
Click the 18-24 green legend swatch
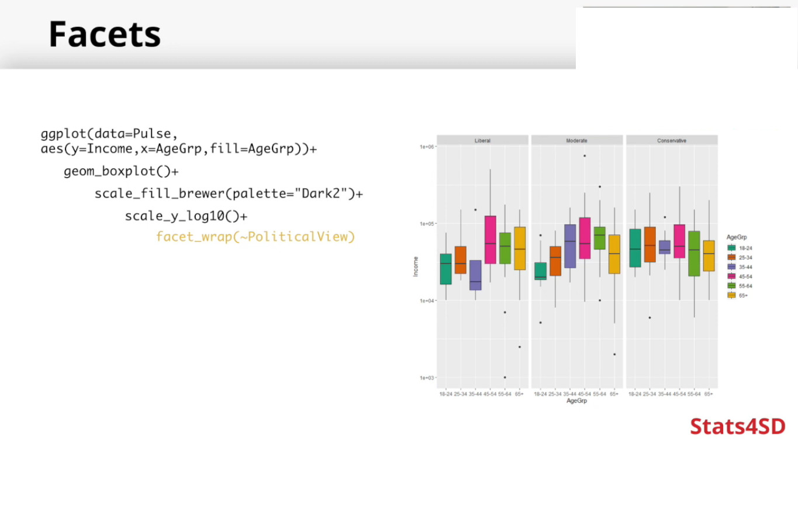[x=731, y=248]
